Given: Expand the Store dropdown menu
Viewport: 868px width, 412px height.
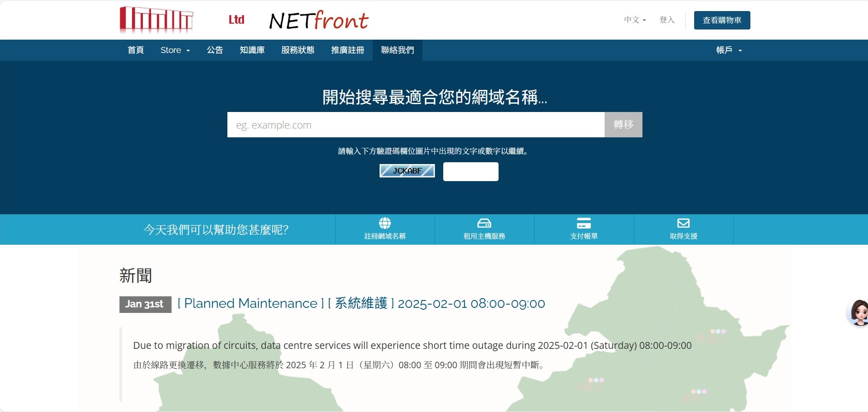Looking at the screenshot, I should pyautogui.click(x=175, y=50).
